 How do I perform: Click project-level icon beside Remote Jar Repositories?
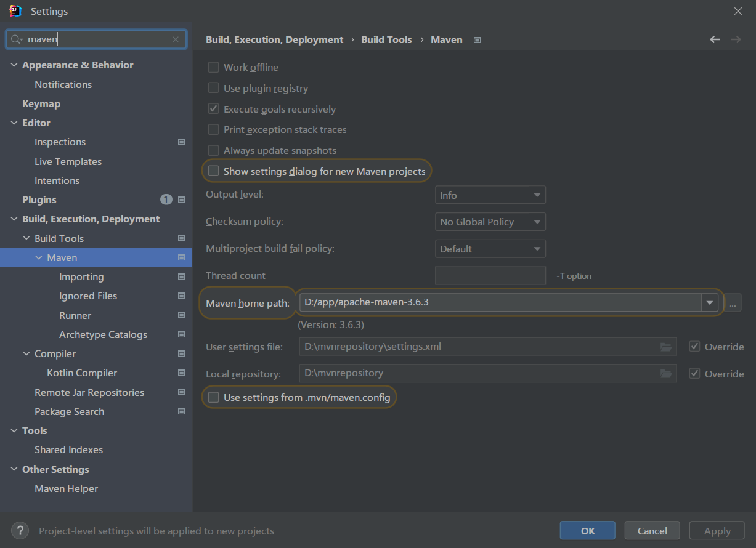click(181, 392)
